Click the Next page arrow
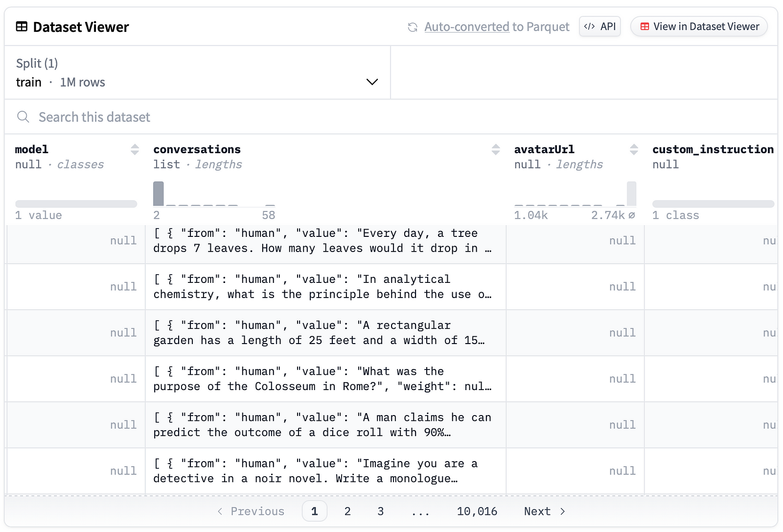The height and width of the screenshot is (532, 783). coord(563,511)
